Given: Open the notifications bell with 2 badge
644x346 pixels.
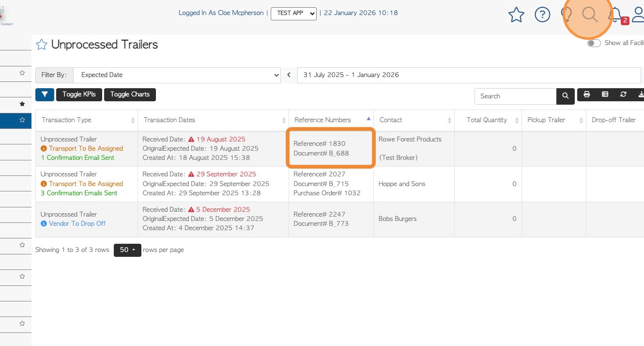Looking at the screenshot, I should (x=616, y=15).
